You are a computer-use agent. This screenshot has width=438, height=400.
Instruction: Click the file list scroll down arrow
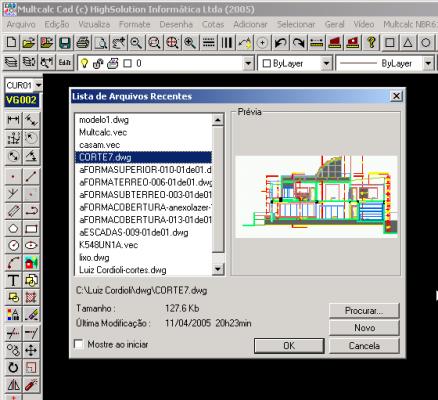point(218,269)
